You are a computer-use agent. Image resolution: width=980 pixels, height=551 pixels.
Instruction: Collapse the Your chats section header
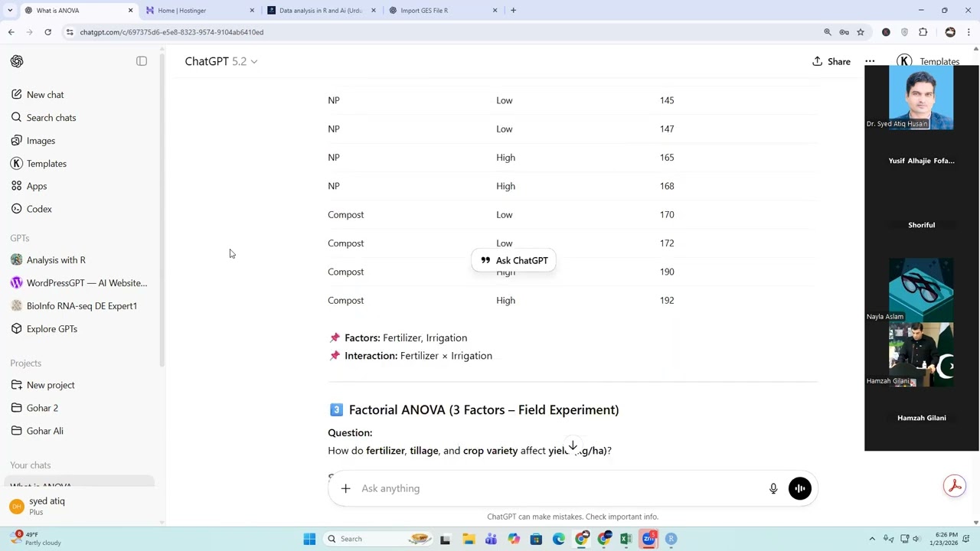point(31,465)
